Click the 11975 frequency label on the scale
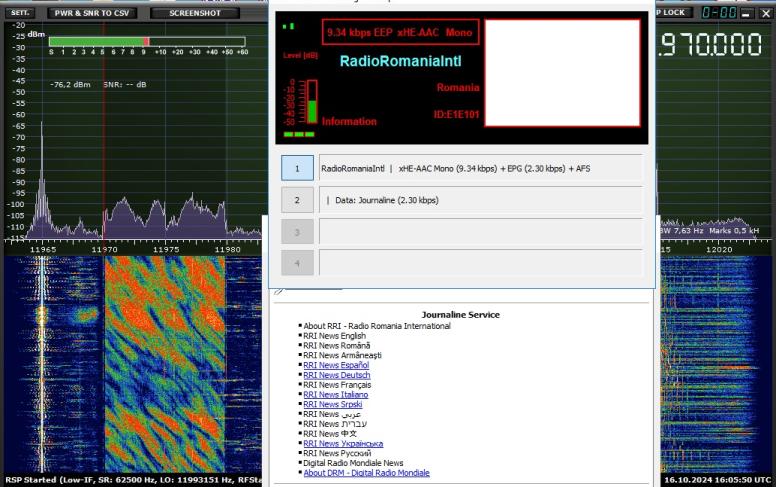Screen dimensions: 776x487 [x=166, y=249]
